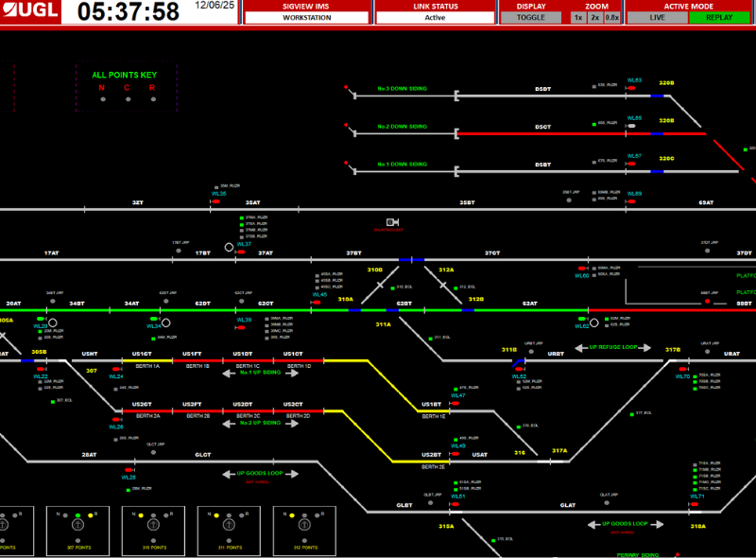Set zoom to 1x
This screenshot has height=558, width=756.
(578, 17)
